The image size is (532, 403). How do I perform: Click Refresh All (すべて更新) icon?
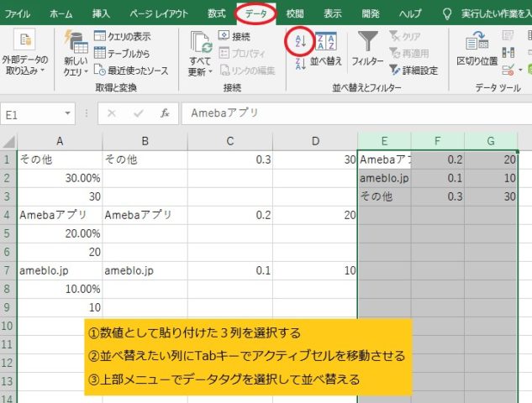click(201, 42)
